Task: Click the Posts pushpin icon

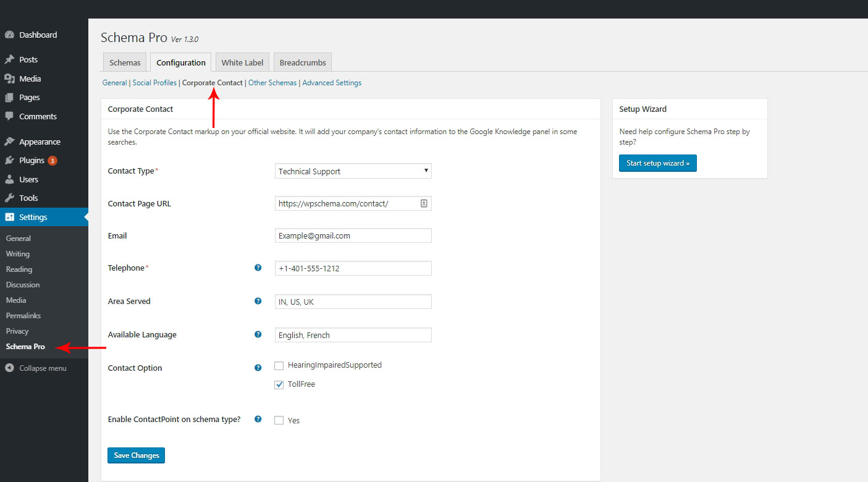Action: [x=9, y=60]
